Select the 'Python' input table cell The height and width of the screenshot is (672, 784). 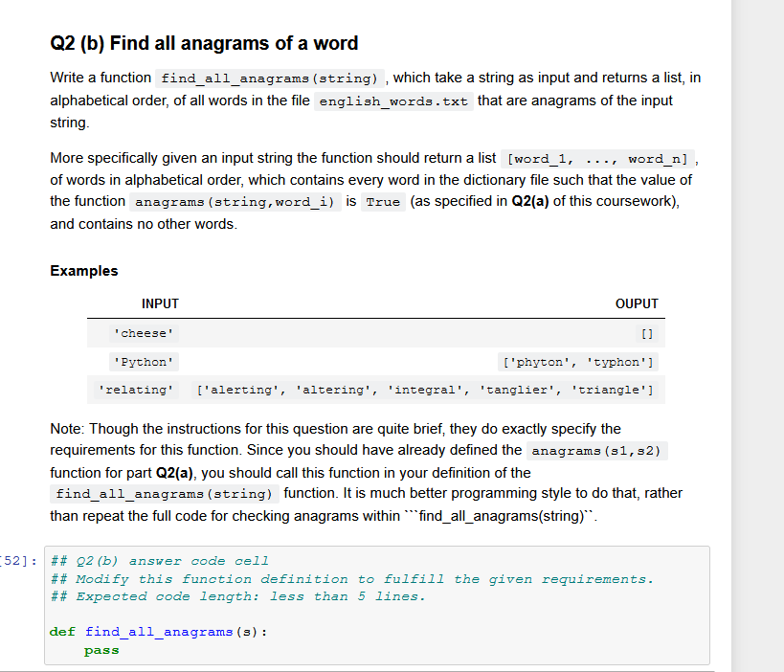144,362
